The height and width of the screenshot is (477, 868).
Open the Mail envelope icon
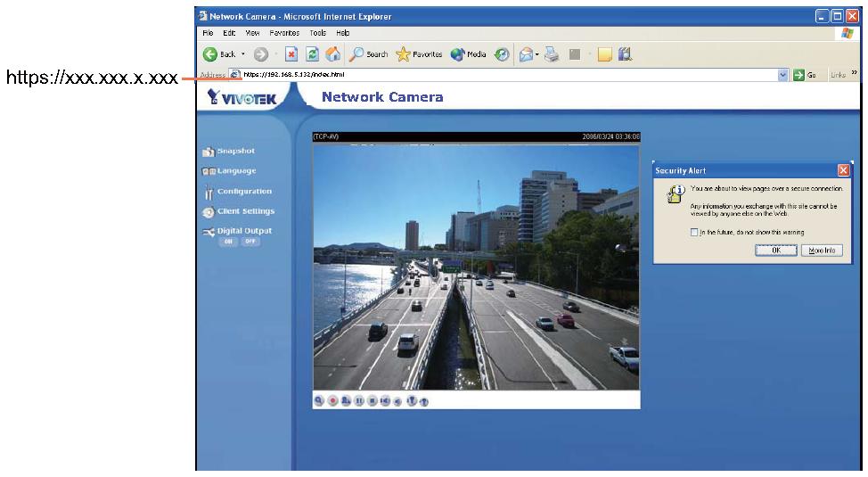[x=526, y=54]
